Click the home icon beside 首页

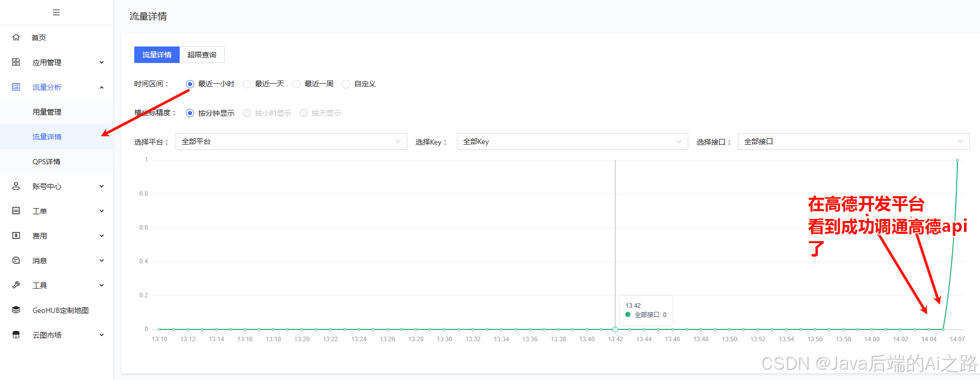tap(16, 37)
